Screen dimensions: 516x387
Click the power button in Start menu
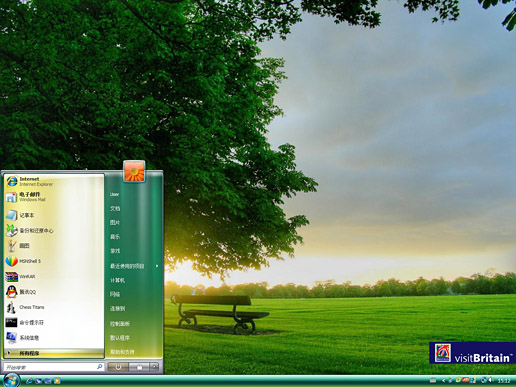tap(118, 367)
